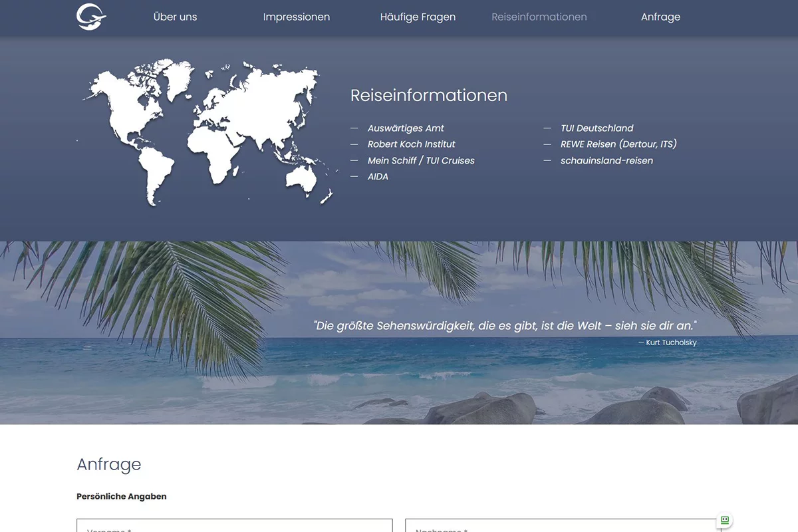The height and width of the screenshot is (532, 798).
Task: Click the Kurt Tucholsky quote text
Action: (x=505, y=326)
